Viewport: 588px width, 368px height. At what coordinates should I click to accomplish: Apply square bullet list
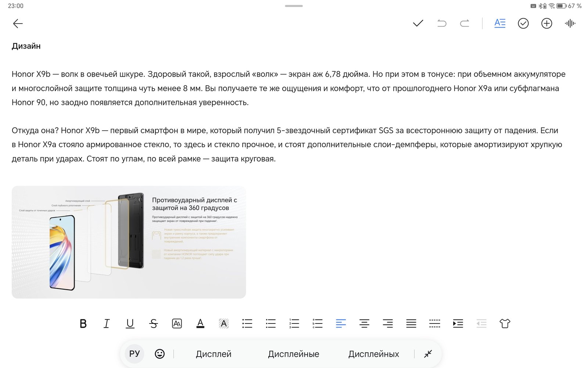(x=247, y=323)
